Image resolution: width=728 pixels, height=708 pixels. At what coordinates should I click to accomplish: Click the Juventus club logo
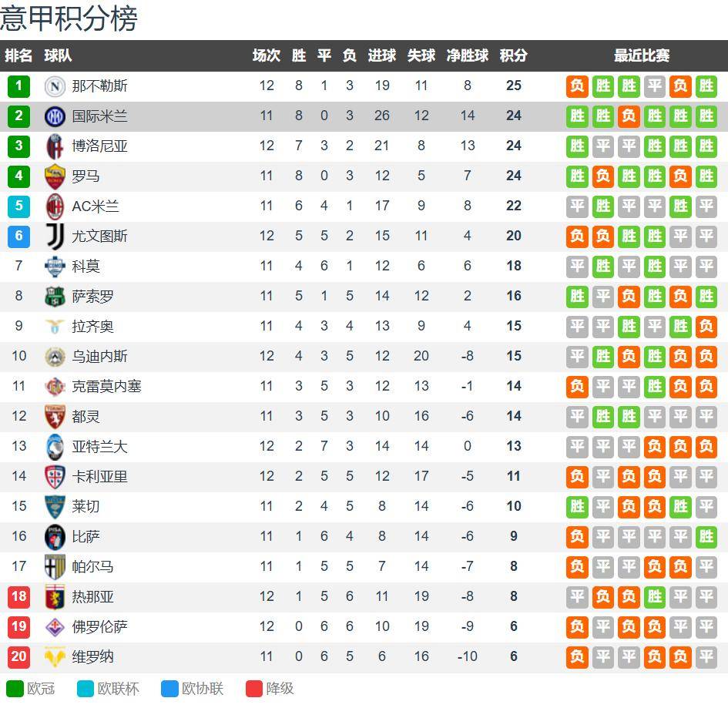click(x=55, y=237)
